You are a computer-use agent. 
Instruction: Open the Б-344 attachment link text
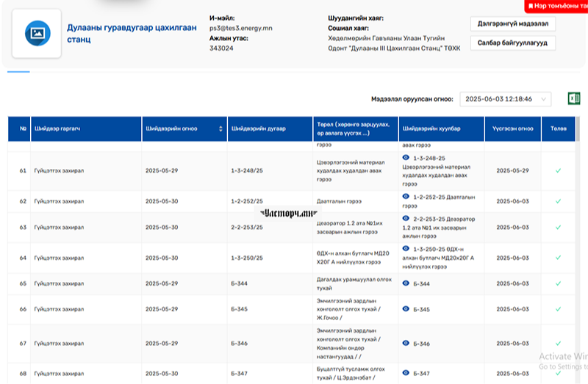point(421,284)
